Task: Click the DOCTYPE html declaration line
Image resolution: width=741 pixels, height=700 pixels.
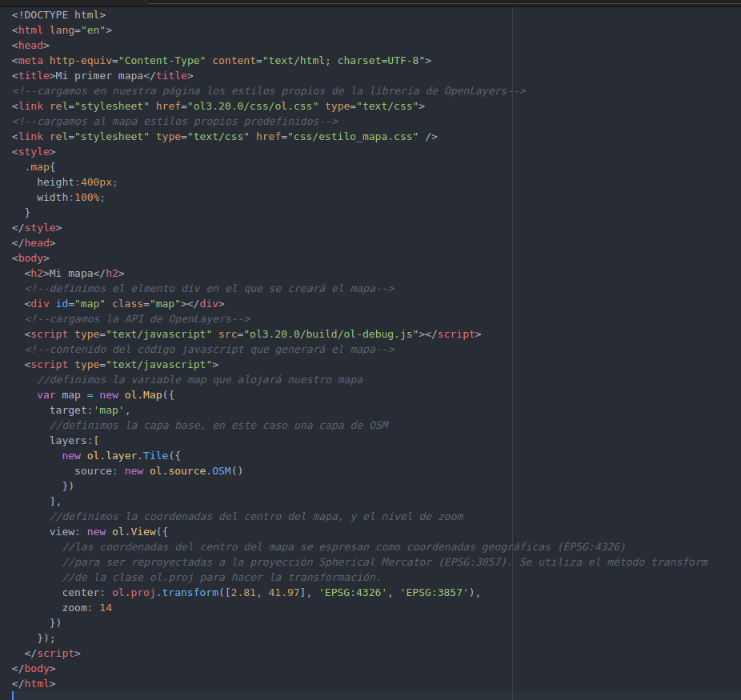Action: click(x=58, y=15)
